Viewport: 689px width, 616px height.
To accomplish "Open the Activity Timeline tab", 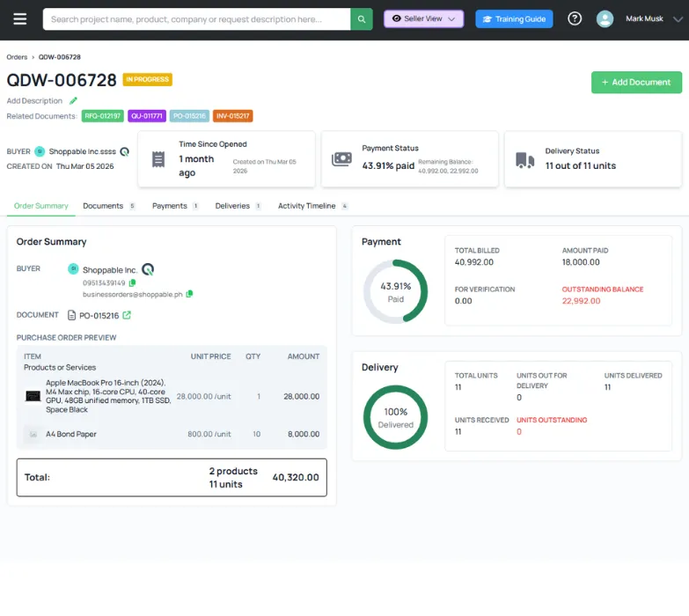I will point(313,206).
